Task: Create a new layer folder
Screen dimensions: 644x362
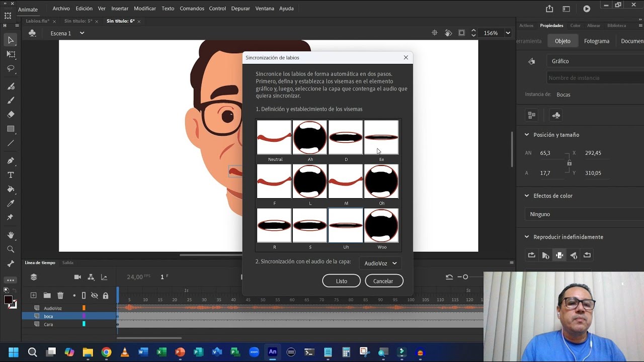Action: tap(47, 296)
